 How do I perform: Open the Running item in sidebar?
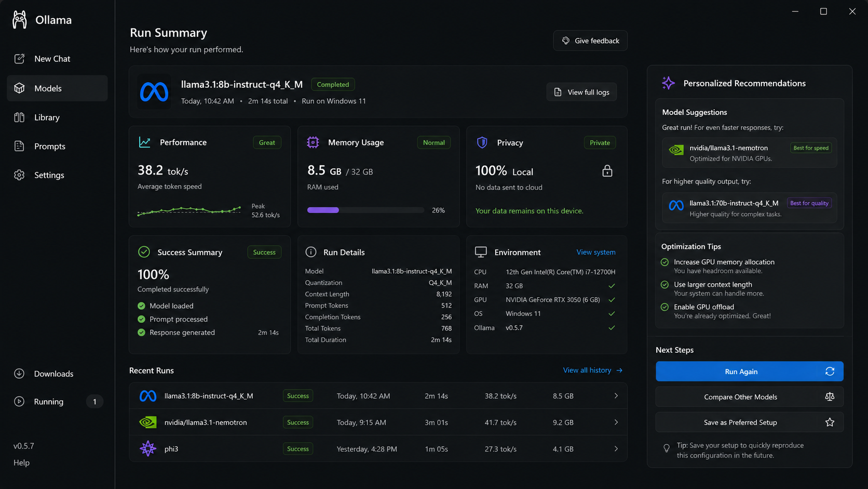pyautogui.click(x=57, y=401)
